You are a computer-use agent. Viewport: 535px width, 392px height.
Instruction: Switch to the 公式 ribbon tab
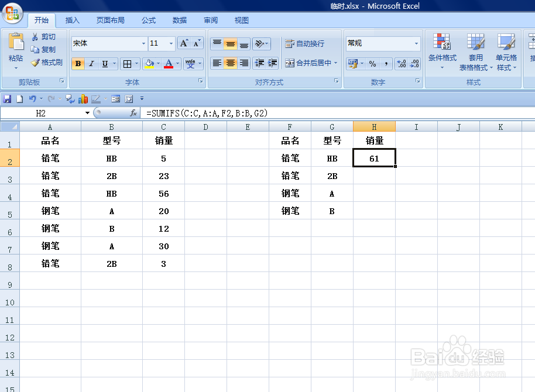coord(148,20)
